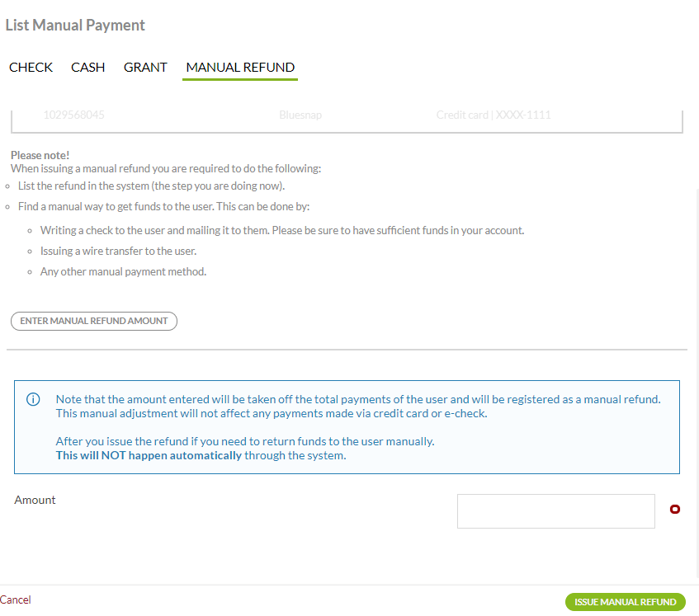699x616 pixels.
Task: Click the Writing a check bullet item
Action: (x=281, y=231)
